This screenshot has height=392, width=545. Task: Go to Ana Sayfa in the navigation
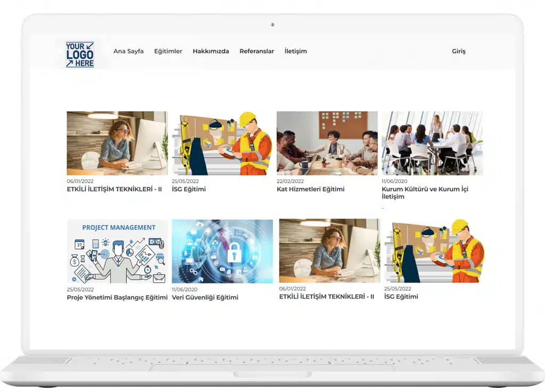tap(128, 51)
